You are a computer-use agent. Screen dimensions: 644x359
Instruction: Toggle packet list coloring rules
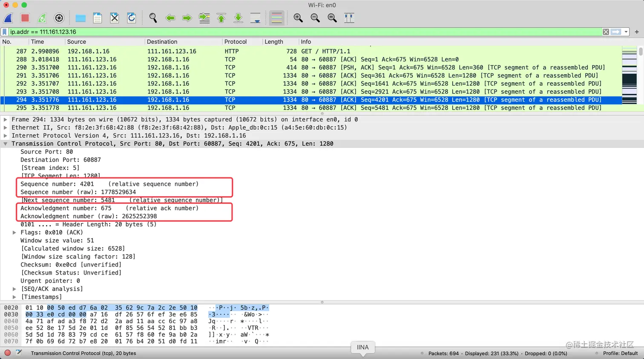[277, 18]
